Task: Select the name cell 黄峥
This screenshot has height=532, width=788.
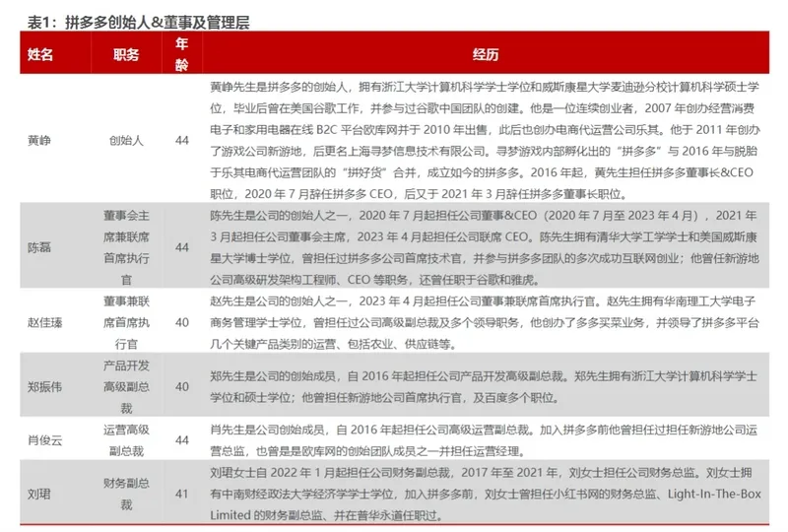Action: (x=39, y=140)
